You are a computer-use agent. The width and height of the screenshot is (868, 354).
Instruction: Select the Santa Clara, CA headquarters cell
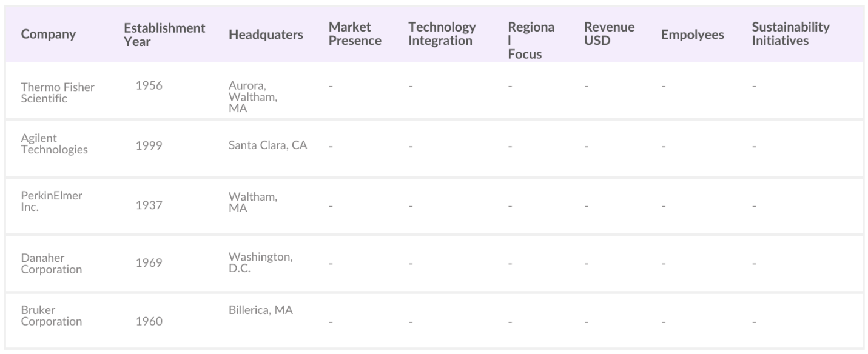[x=267, y=145]
